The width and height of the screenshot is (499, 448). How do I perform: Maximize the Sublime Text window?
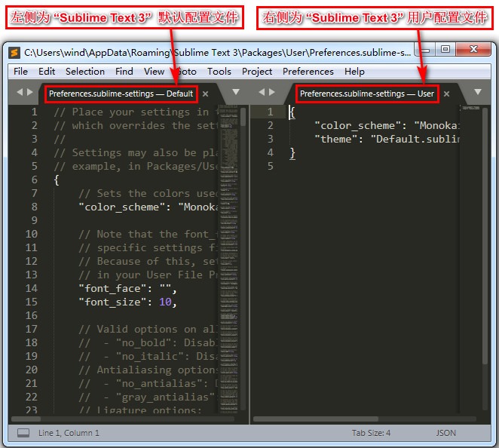(x=445, y=49)
